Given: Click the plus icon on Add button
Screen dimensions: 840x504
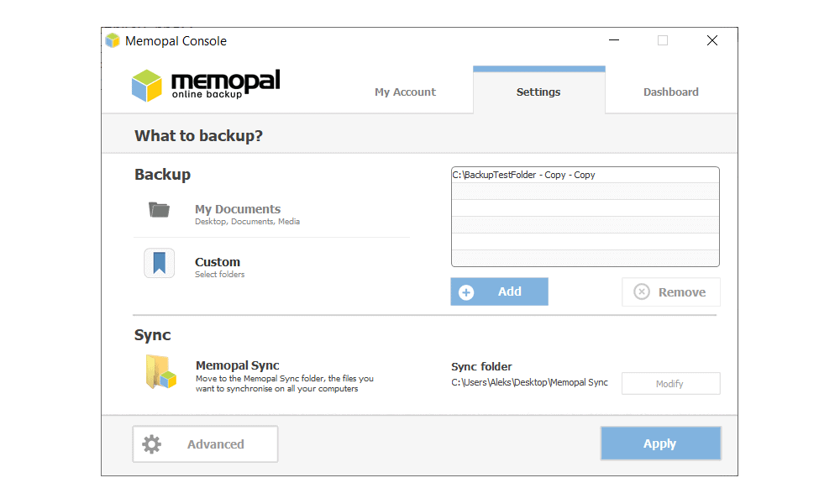Looking at the screenshot, I should click(466, 292).
